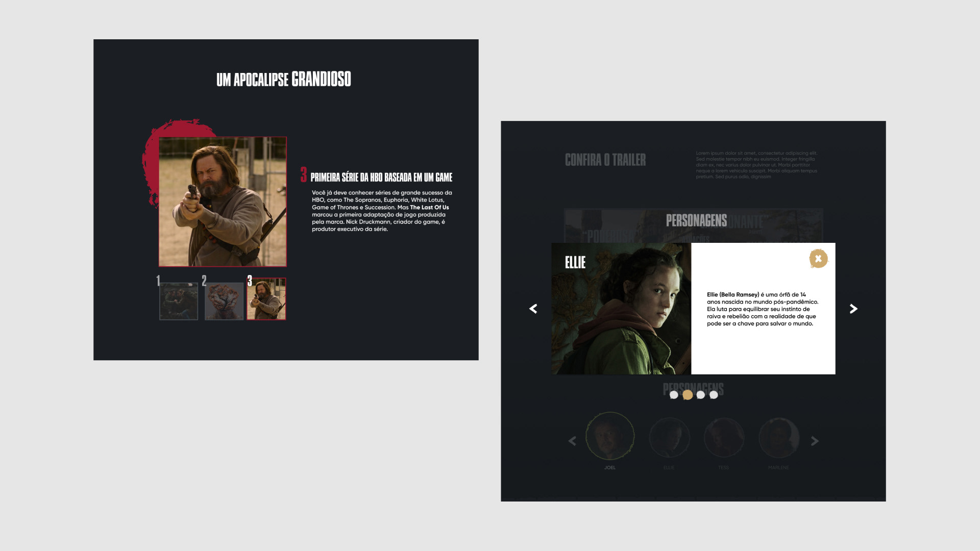Choose the Ellie character avatar
Screen dimensions: 980x551
pyautogui.click(x=669, y=438)
